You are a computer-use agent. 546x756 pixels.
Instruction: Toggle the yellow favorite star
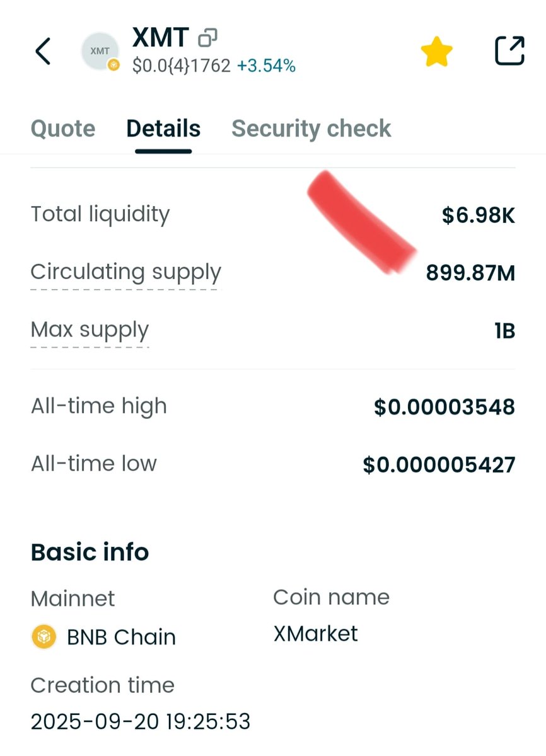click(x=436, y=51)
